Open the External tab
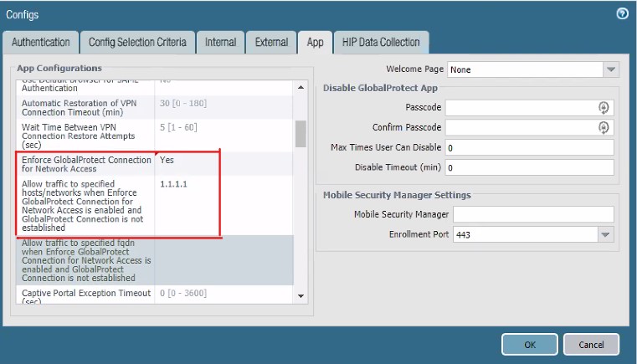Viewport: 637px width, 364px height. coord(271,42)
